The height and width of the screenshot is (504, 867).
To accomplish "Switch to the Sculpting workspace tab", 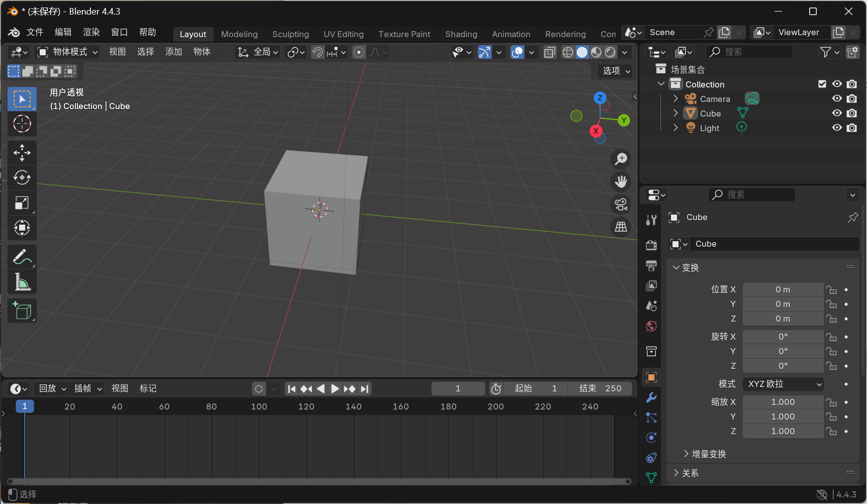I will (291, 34).
